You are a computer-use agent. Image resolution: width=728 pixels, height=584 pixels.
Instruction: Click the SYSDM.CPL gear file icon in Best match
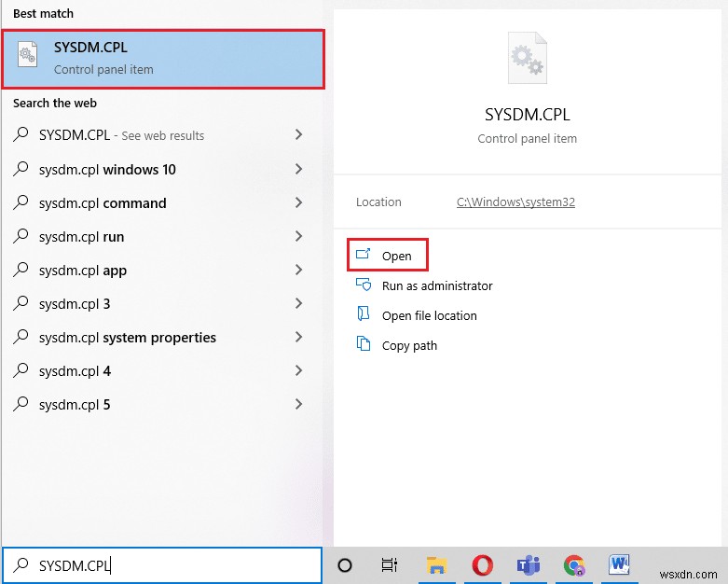click(27, 55)
